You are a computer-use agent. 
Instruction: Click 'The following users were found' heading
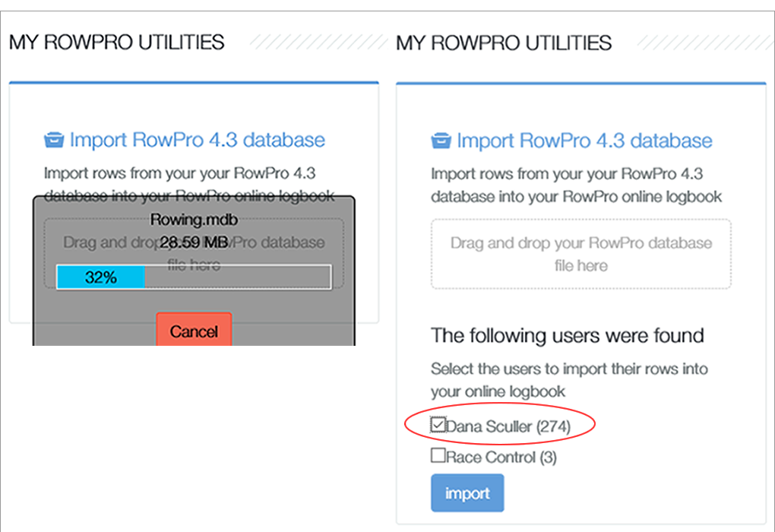pyautogui.click(x=567, y=335)
